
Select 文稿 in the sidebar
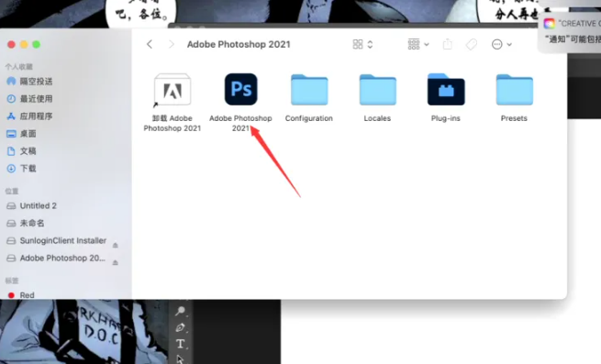22,151
